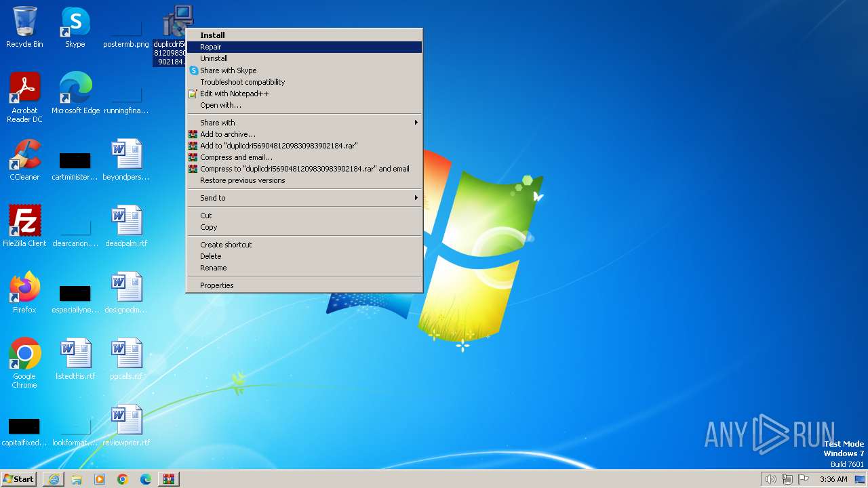Select the Firefox desktop shortcut
868x488 pixels.
24,293
